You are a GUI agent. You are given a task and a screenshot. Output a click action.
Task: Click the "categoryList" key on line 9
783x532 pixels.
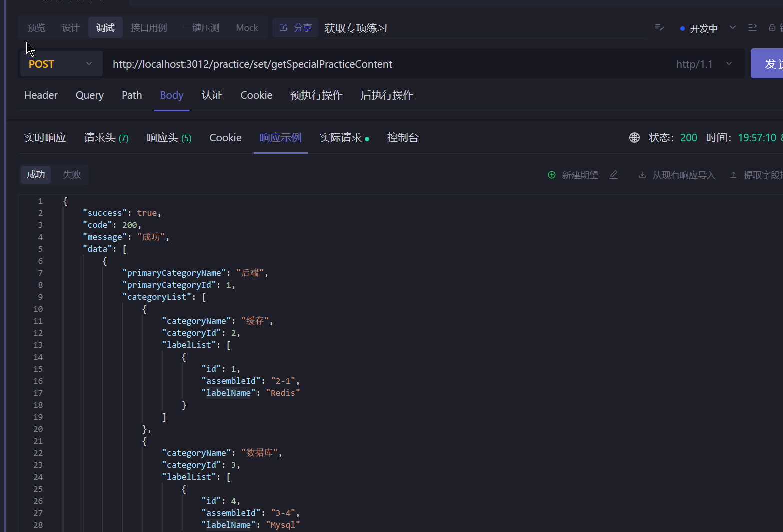point(157,297)
